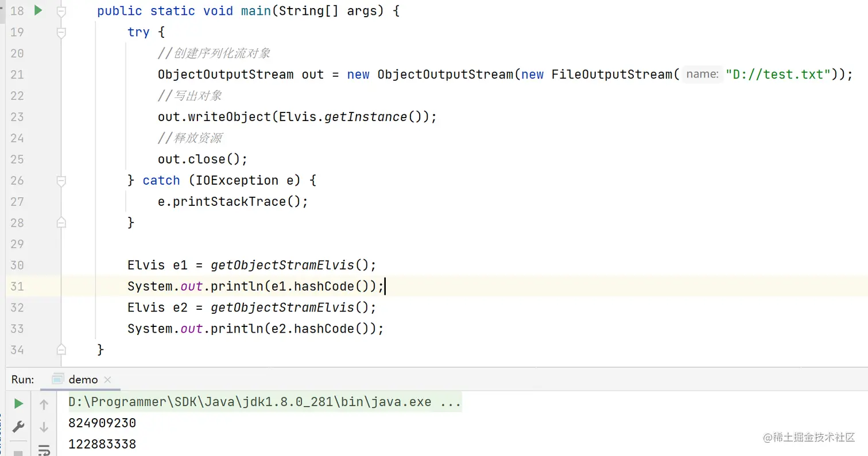Screen dimensions: 868x456
Task: Click line number 30 in the gutter
Action: tap(17, 265)
